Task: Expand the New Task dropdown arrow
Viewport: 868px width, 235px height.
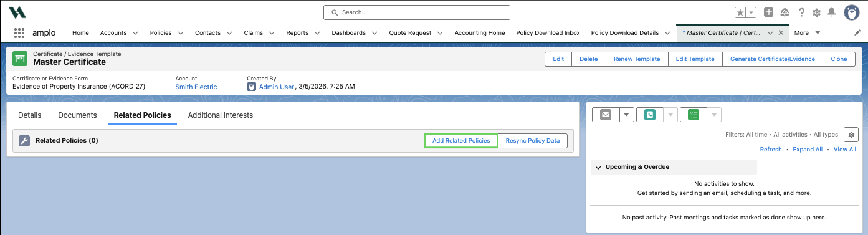Action: [x=714, y=115]
